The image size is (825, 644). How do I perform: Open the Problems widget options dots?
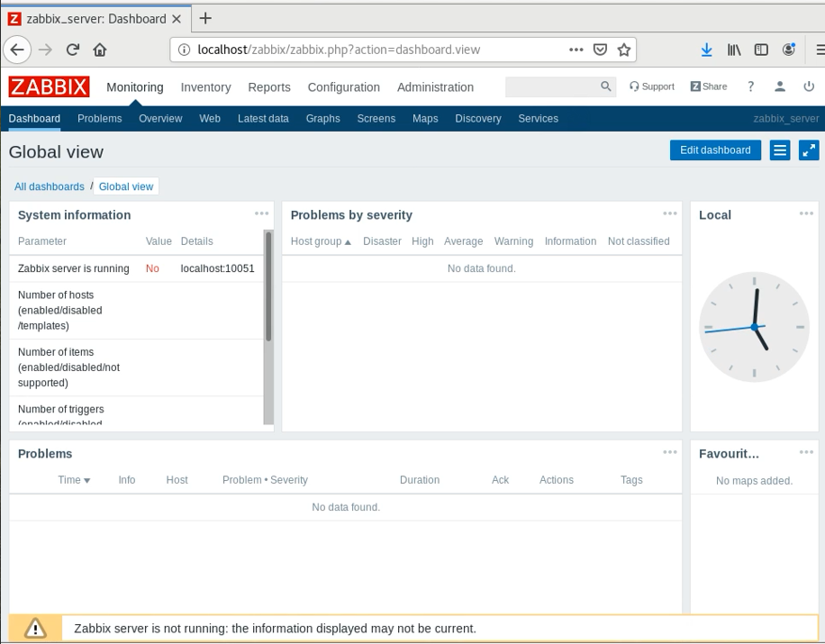pyautogui.click(x=670, y=452)
